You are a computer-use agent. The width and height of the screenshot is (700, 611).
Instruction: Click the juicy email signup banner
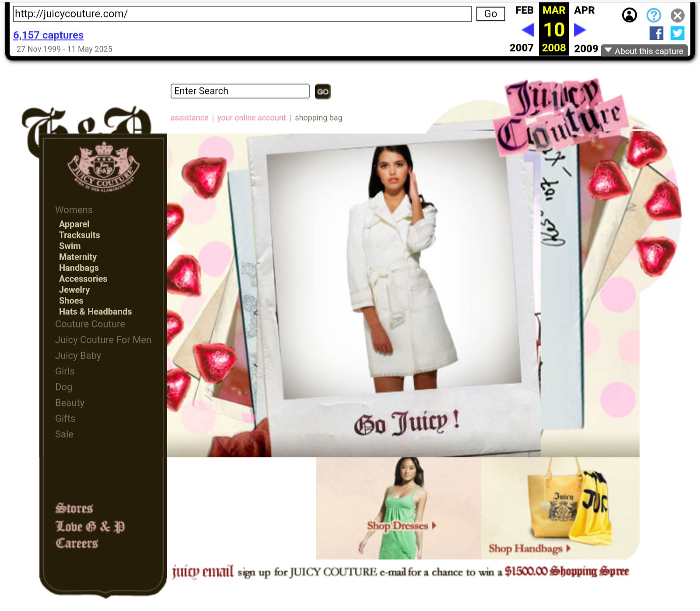tap(400, 572)
